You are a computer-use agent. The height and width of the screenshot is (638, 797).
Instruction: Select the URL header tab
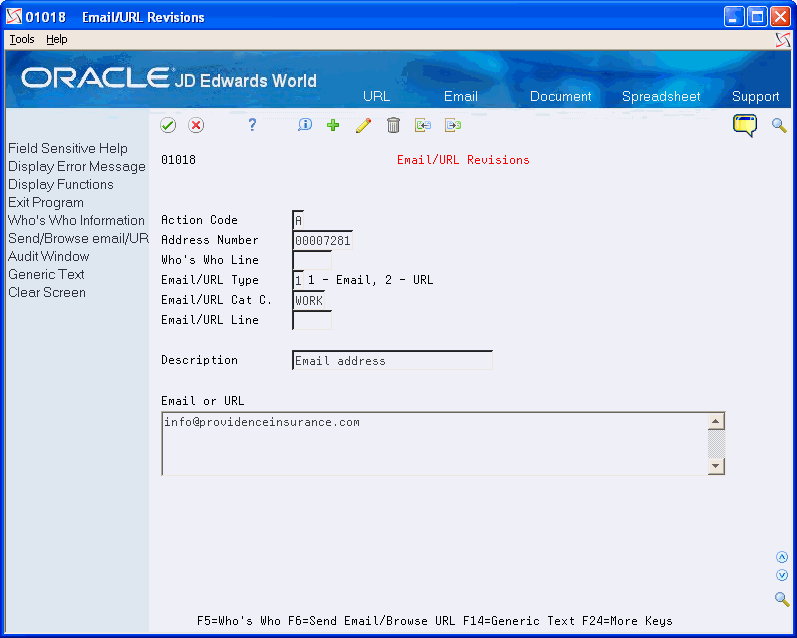[376, 96]
